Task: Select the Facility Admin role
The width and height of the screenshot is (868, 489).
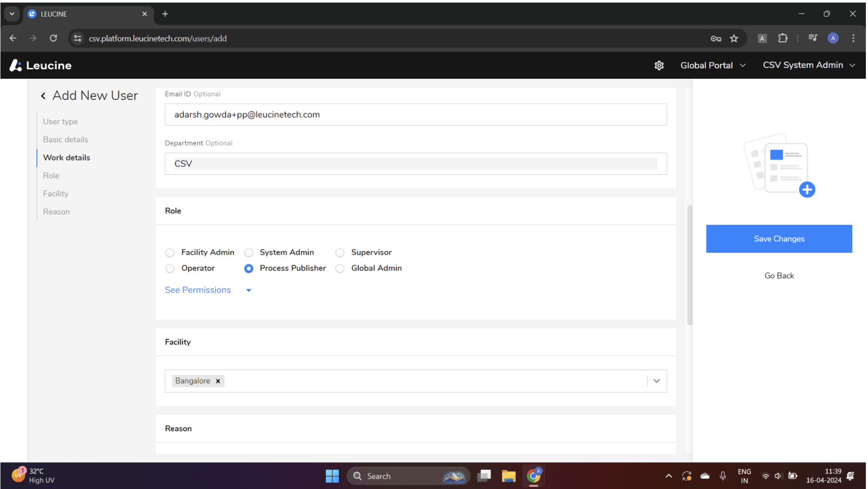Action: pyautogui.click(x=170, y=253)
